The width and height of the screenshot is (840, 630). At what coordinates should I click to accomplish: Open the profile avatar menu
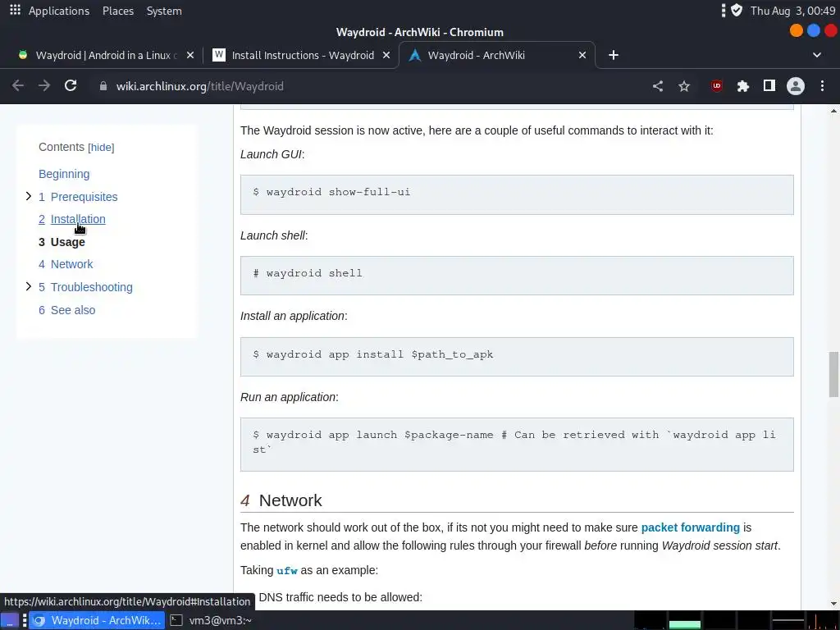click(x=796, y=86)
